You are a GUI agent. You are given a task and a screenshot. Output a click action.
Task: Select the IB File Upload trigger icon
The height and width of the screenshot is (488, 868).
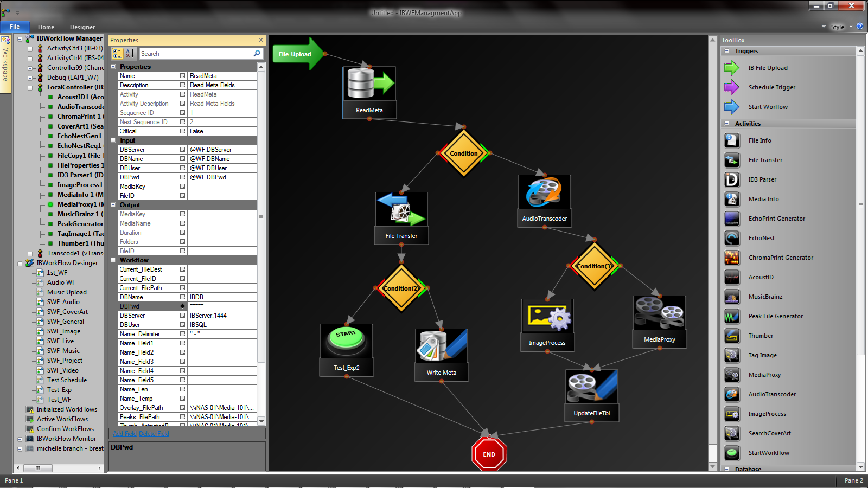click(732, 68)
